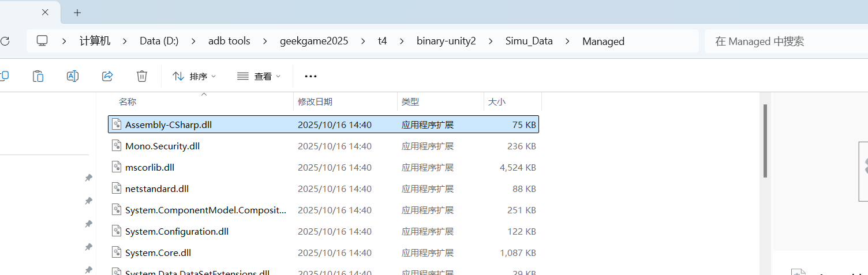Open the 查看 view dropdown

[259, 76]
